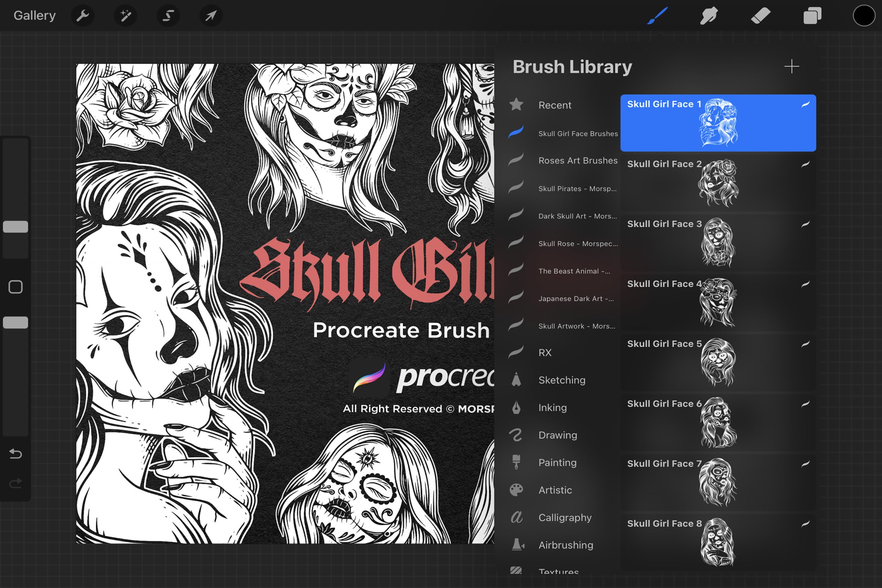Image resolution: width=882 pixels, height=588 pixels.
Task: Choose the Skull Girl Face 7 brush
Action: [x=718, y=483]
